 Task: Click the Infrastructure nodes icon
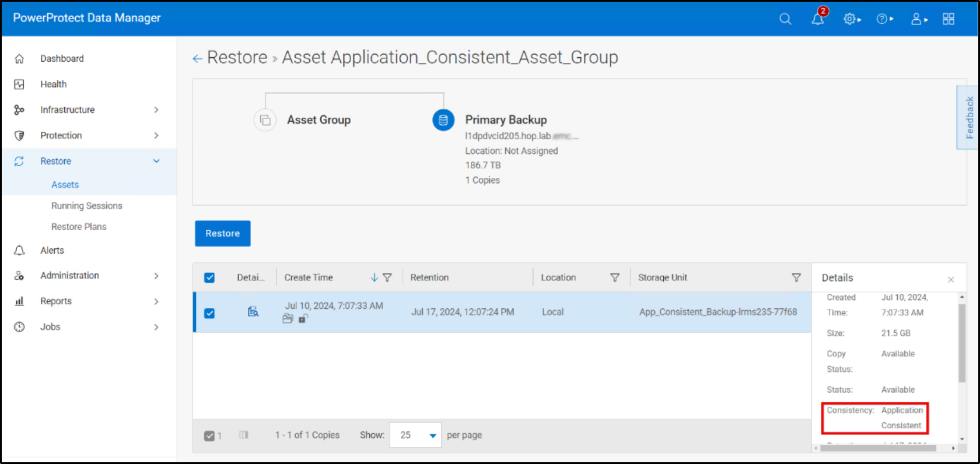[x=19, y=110]
